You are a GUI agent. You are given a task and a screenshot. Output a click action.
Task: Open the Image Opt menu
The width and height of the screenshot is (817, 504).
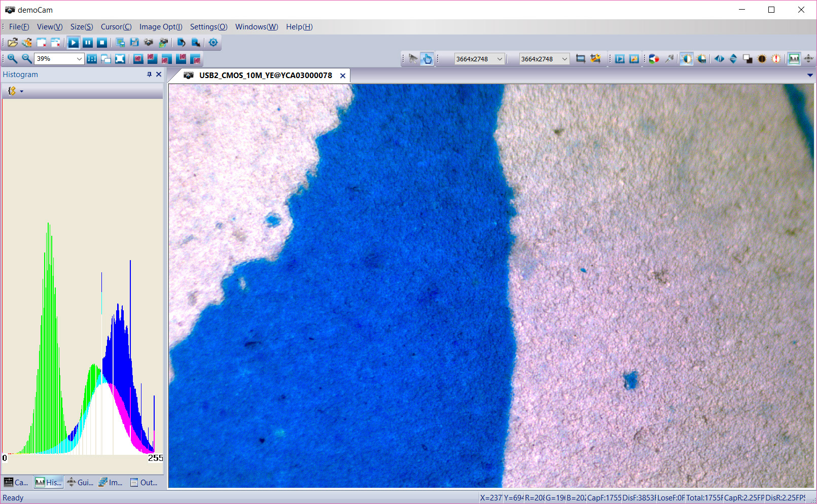click(160, 27)
